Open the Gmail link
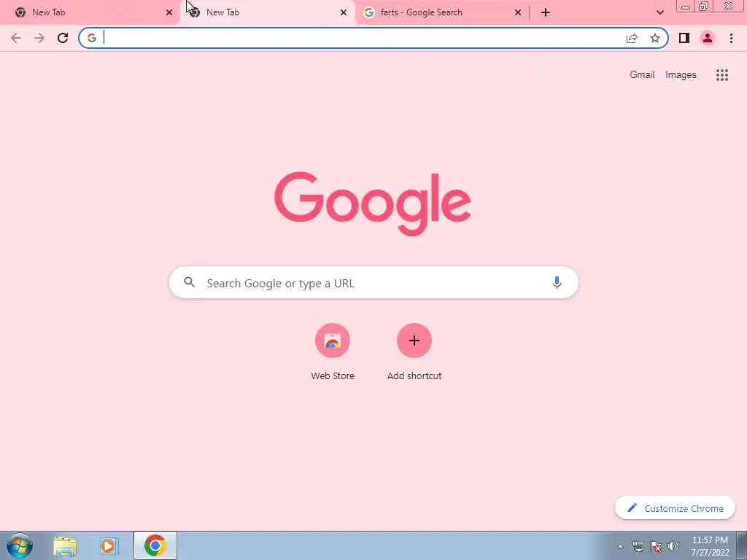Image resolution: width=747 pixels, height=560 pixels. tap(642, 75)
